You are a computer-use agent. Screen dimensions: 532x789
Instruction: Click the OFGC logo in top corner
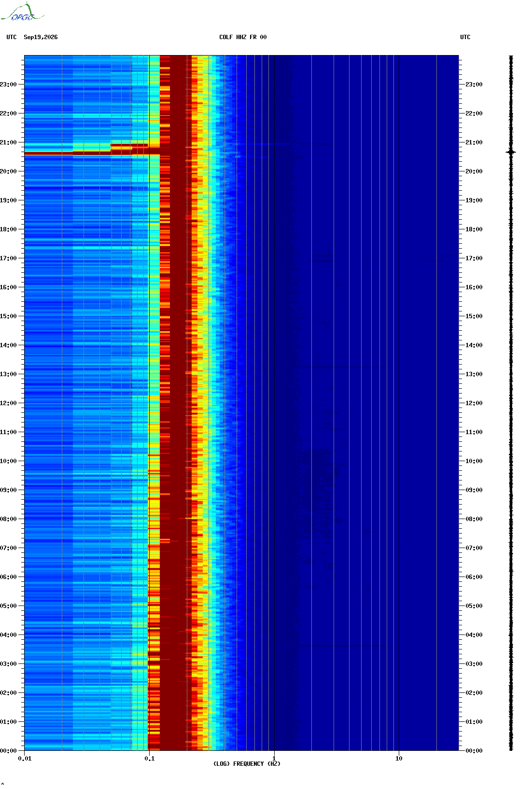pyautogui.click(x=22, y=13)
